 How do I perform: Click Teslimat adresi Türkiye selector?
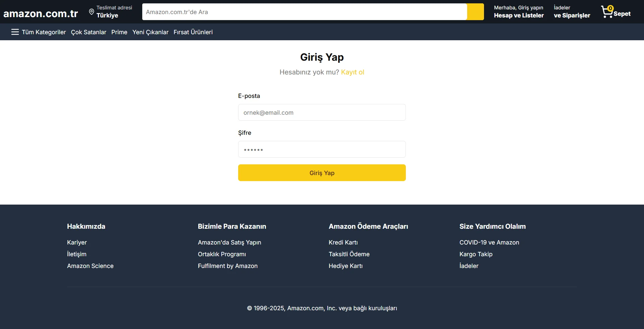click(x=110, y=12)
